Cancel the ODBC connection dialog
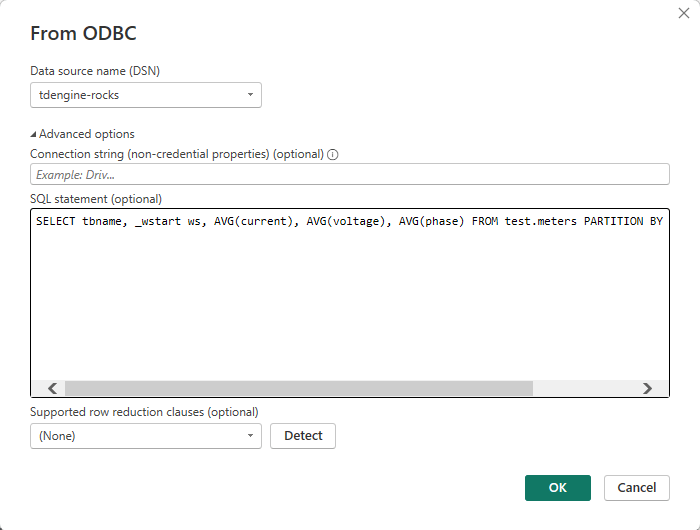 (x=636, y=487)
